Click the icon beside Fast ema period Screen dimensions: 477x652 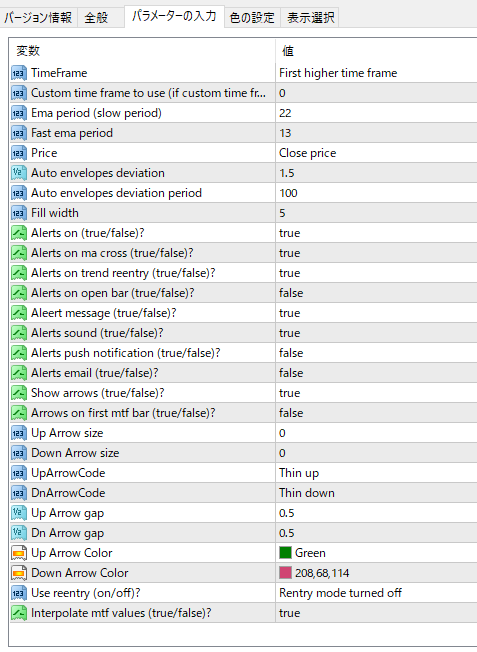tap(19, 133)
